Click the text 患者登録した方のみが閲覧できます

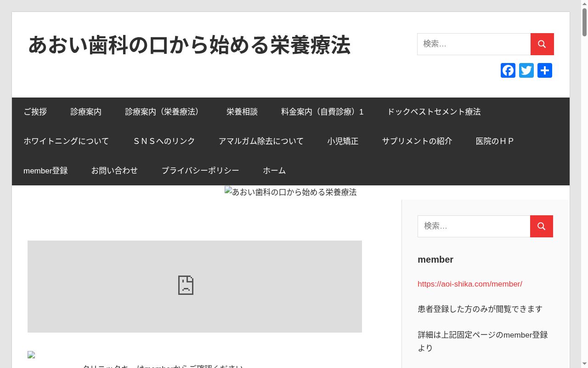[480, 309]
